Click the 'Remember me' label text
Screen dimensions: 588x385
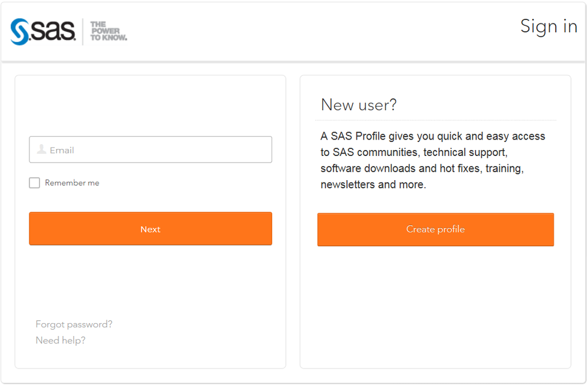tap(72, 183)
